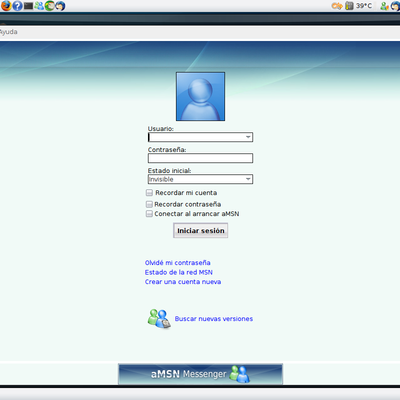Click the orange keyring tray icon
Screen dimensions: 400x400
tap(337, 6)
